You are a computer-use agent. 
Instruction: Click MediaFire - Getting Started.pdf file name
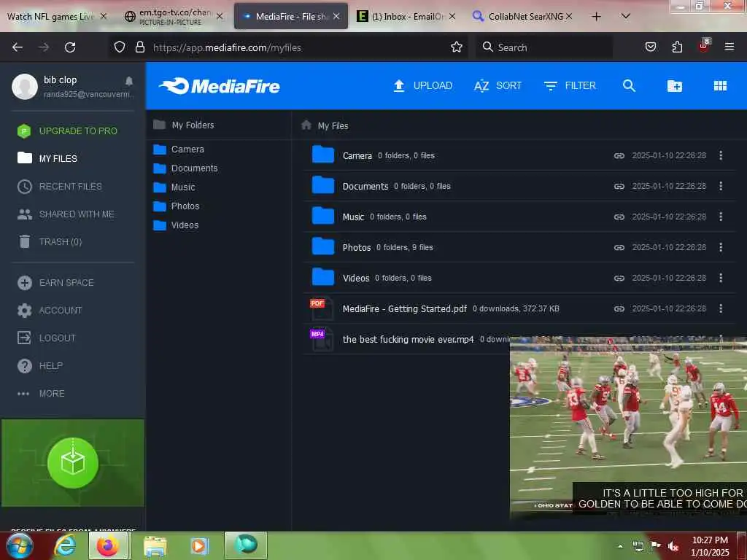404,309
